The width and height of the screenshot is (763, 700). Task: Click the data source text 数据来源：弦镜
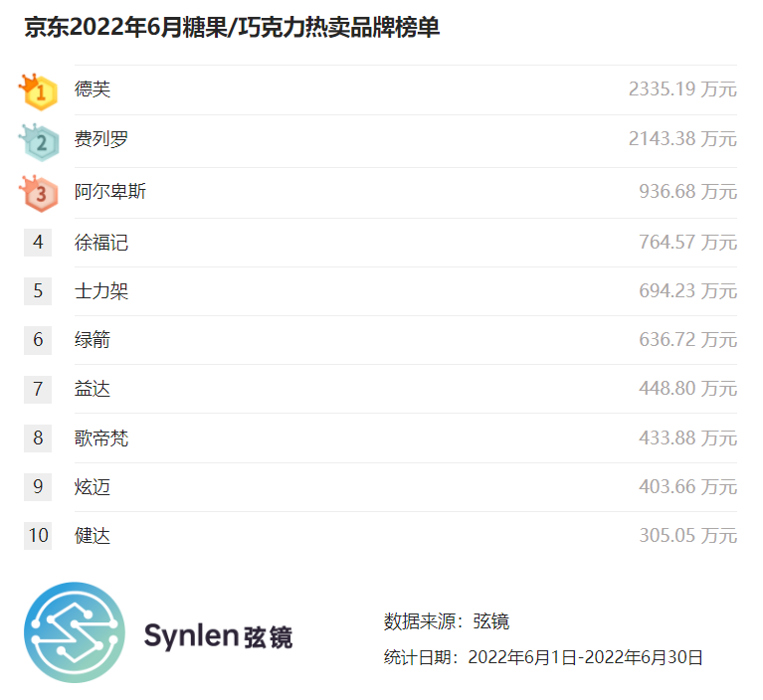[447, 621]
